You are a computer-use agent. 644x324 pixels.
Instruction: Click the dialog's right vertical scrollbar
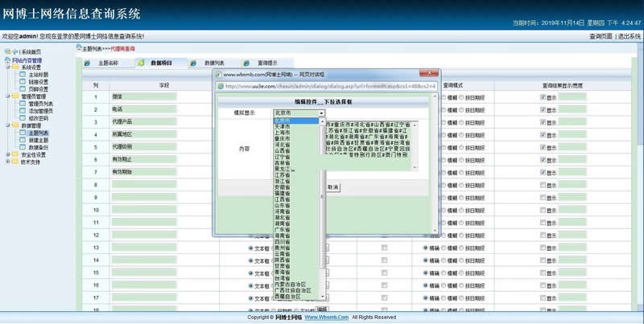[x=435, y=164]
